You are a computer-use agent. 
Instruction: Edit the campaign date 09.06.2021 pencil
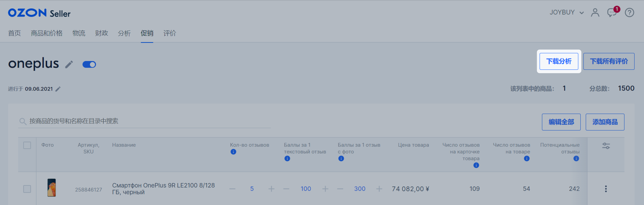tap(58, 89)
